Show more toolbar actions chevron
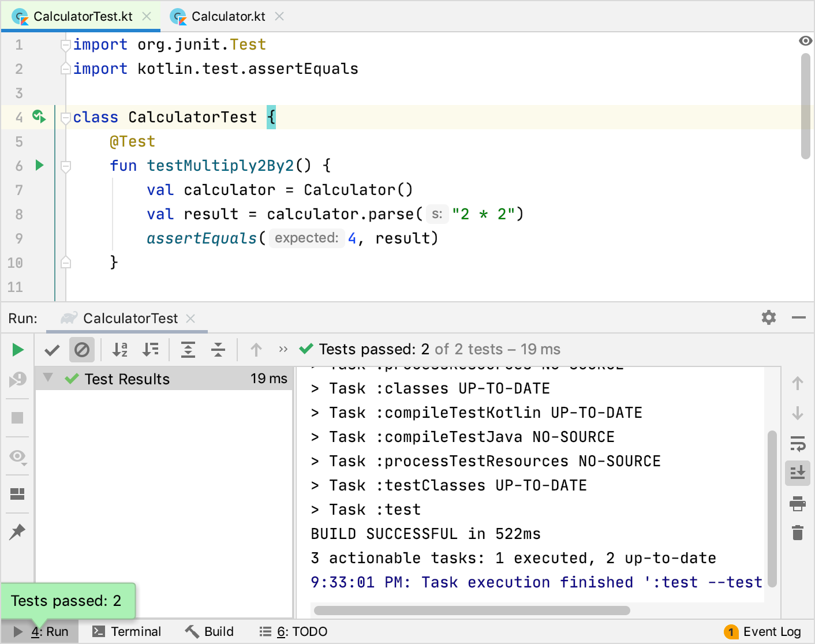The width and height of the screenshot is (815, 644). point(283,350)
